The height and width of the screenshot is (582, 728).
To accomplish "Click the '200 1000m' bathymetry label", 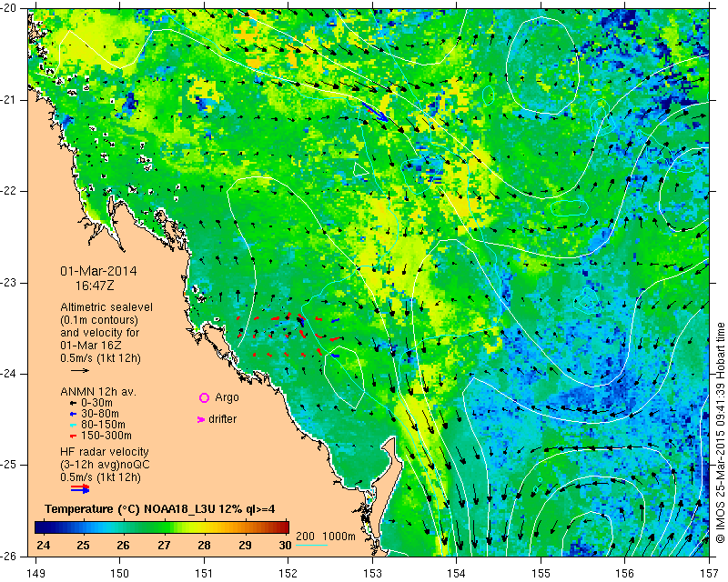I will tap(326, 537).
